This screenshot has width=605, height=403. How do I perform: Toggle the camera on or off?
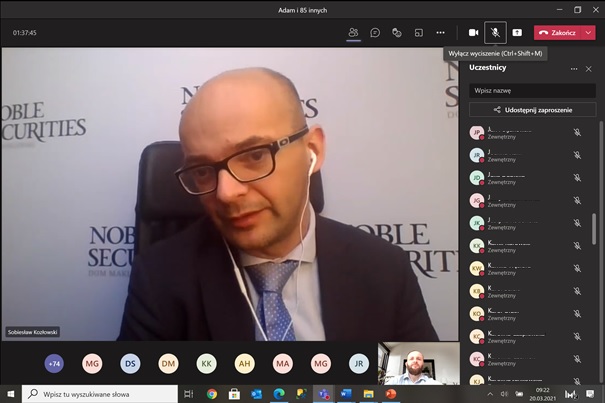(474, 32)
